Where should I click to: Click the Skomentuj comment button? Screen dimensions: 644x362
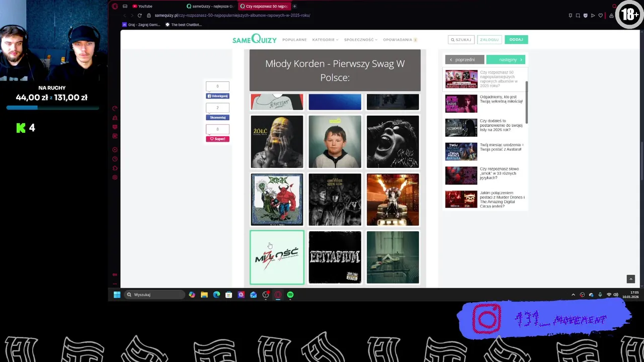click(217, 118)
